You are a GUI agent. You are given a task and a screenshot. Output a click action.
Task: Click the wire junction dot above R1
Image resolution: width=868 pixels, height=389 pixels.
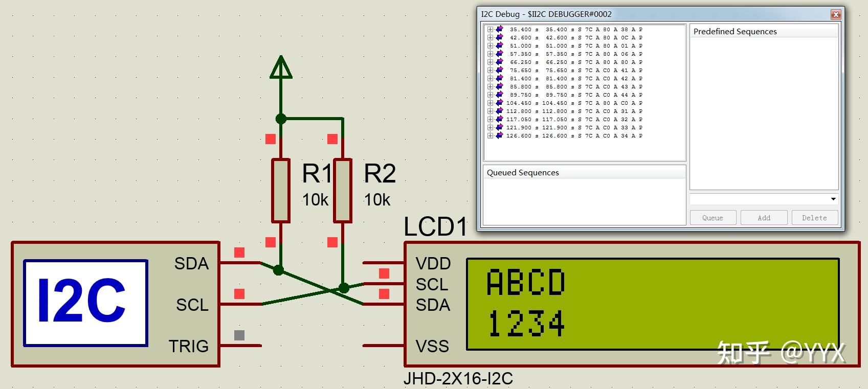(x=281, y=119)
